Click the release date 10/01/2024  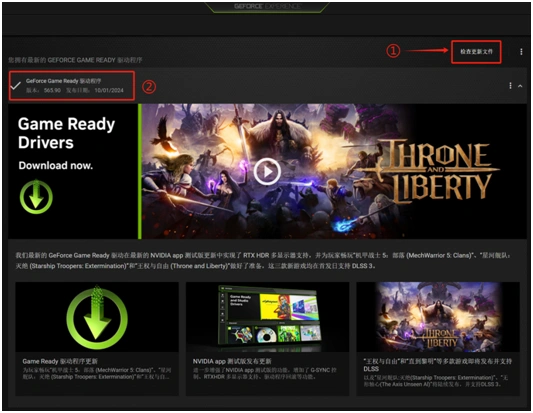[x=95, y=90]
